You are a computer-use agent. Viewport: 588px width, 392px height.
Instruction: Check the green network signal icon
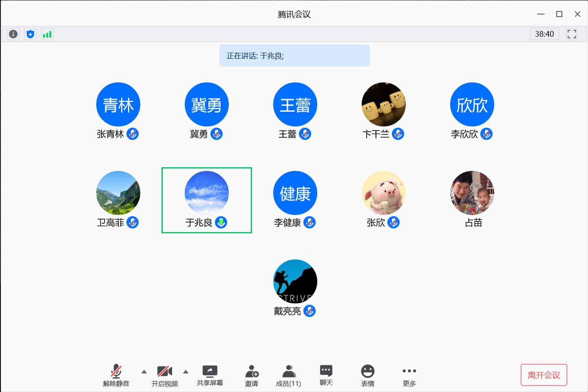(47, 34)
